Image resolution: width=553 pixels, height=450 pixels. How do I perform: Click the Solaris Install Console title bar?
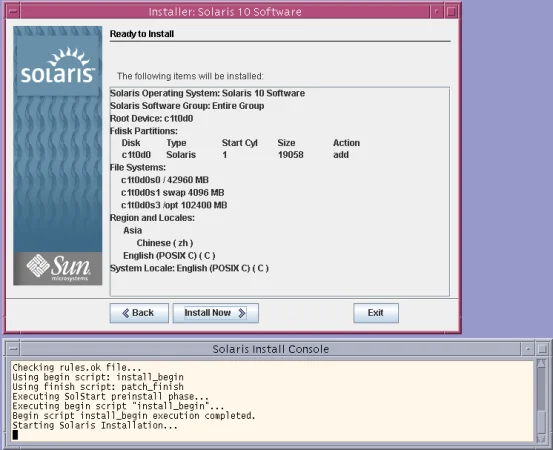pos(271,349)
